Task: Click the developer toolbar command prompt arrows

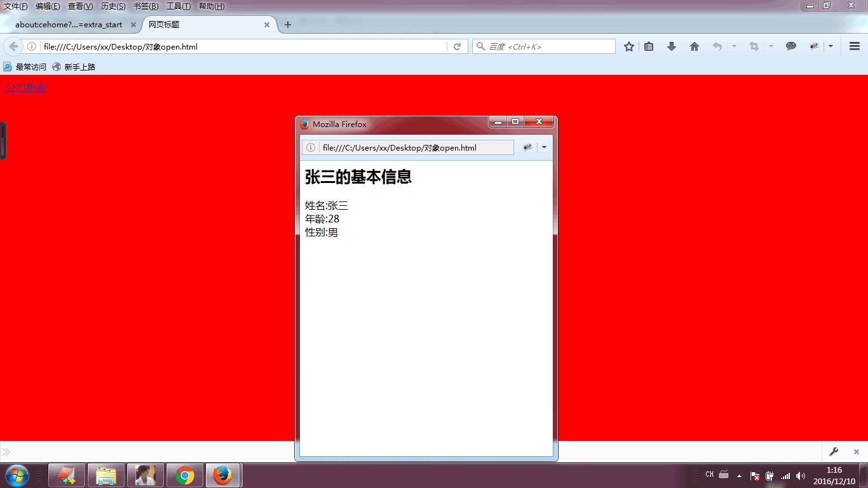Action: coord(6,452)
